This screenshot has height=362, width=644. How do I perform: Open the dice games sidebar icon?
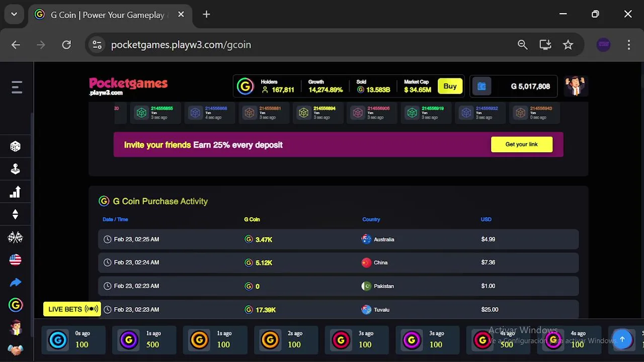click(16, 146)
